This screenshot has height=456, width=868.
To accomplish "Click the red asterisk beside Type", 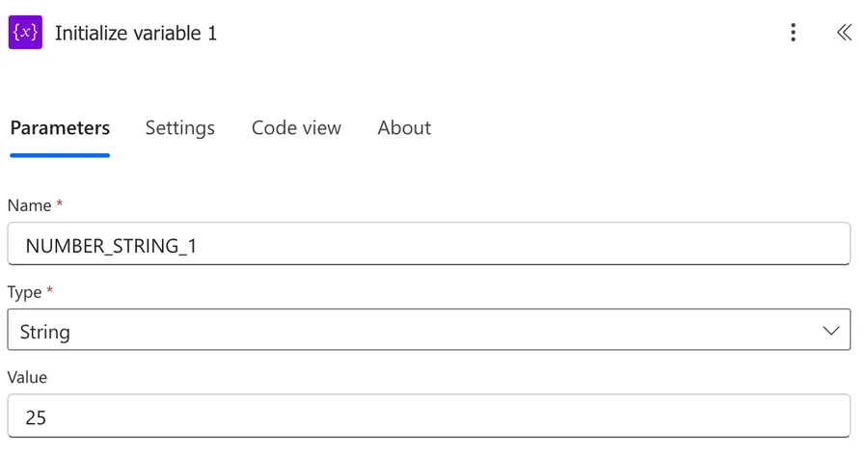I will click(50, 290).
